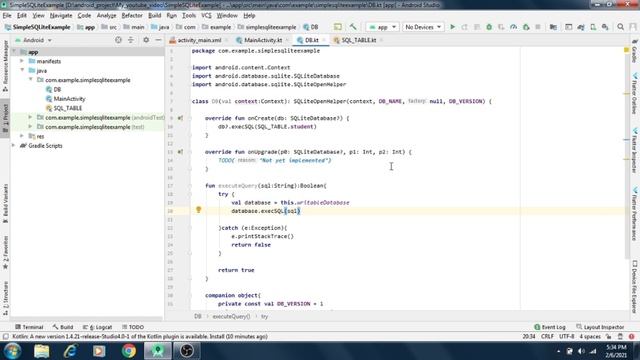Collapse the java folder

coord(22,70)
